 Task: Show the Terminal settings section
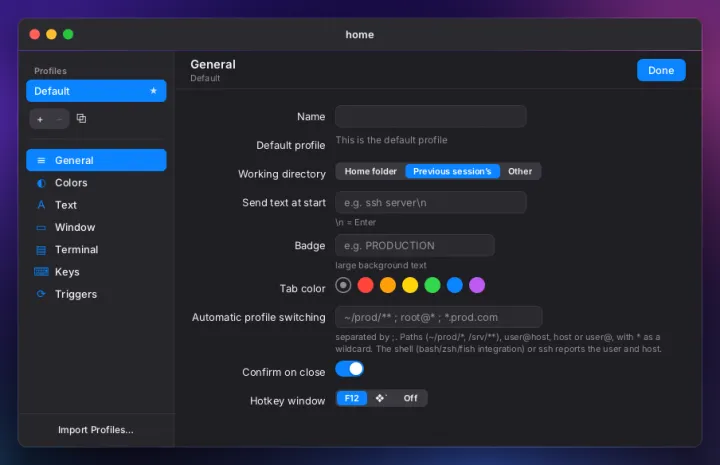(x=96, y=250)
